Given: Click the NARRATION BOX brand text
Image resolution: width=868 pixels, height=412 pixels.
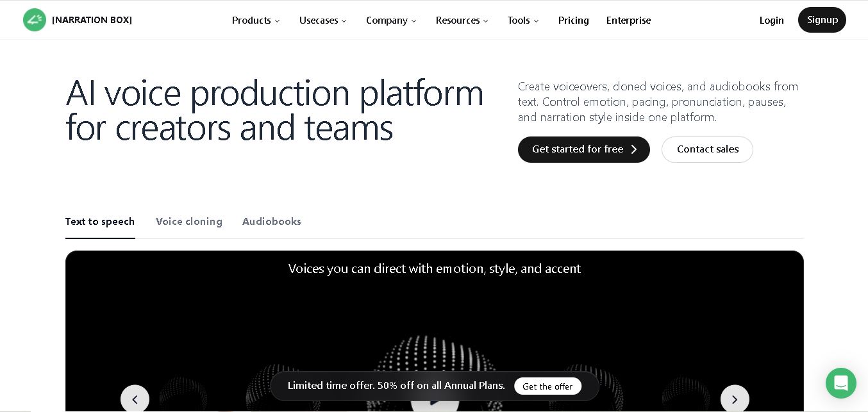Looking at the screenshot, I should [92, 20].
